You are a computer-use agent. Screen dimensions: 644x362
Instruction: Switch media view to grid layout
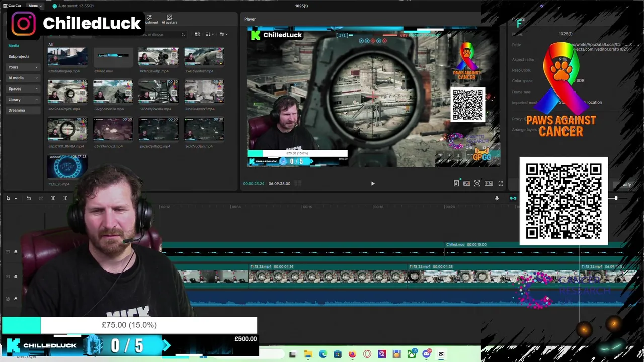pyautogui.click(x=197, y=34)
